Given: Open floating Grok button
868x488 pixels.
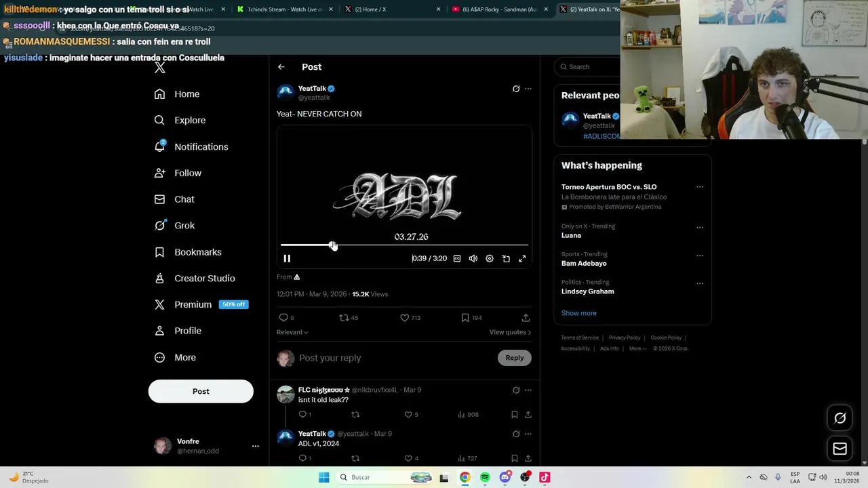Looking at the screenshot, I should click(840, 418).
